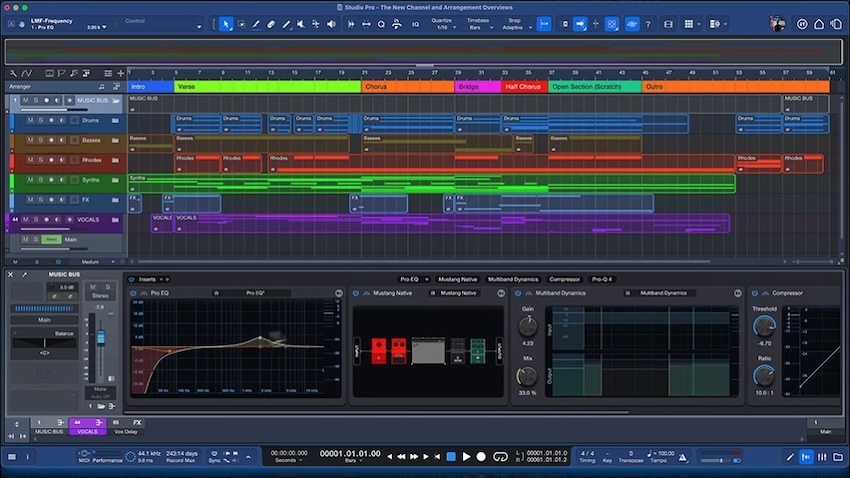Click the Record button in transport
The width and height of the screenshot is (850, 478).
(481, 456)
